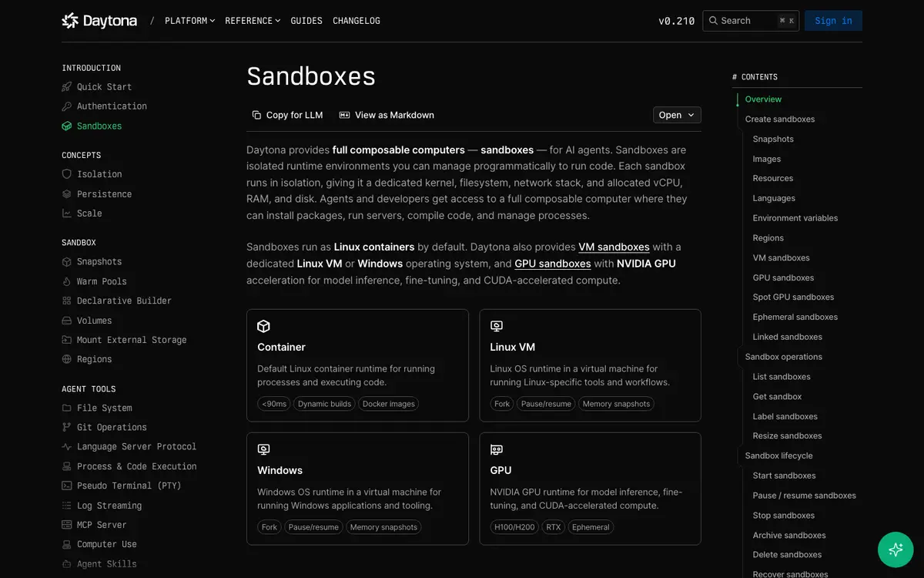Click the Scale chart icon
924x578 pixels.
(x=67, y=213)
